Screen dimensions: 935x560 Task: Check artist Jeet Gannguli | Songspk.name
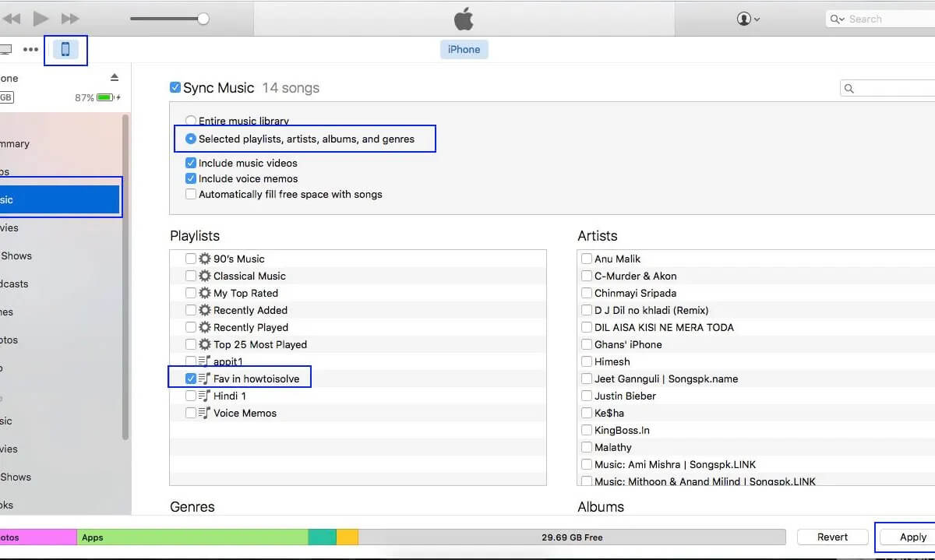pos(587,379)
